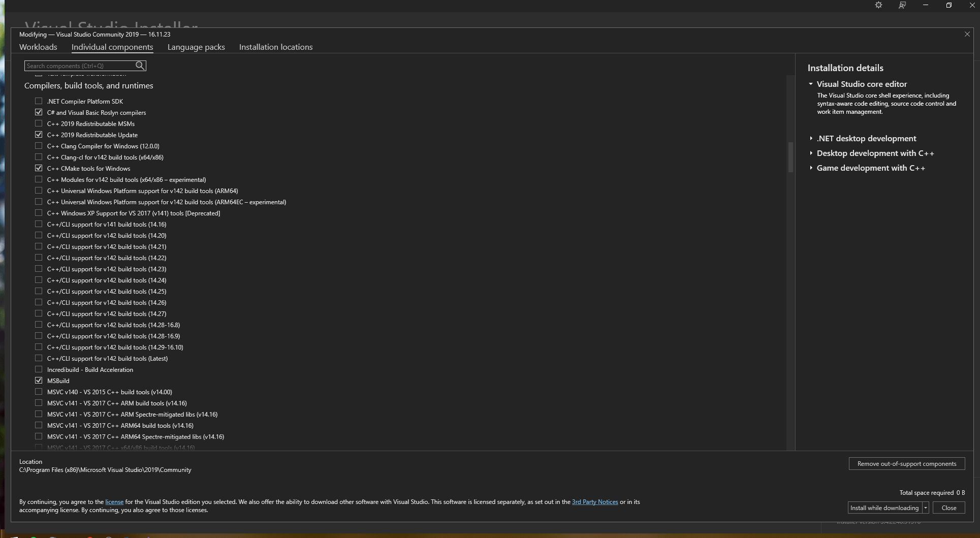Image resolution: width=980 pixels, height=538 pixels.
Task: Check C++ Modules for v142 build tools
Action: pyautogui.click(x=39, y=179)
